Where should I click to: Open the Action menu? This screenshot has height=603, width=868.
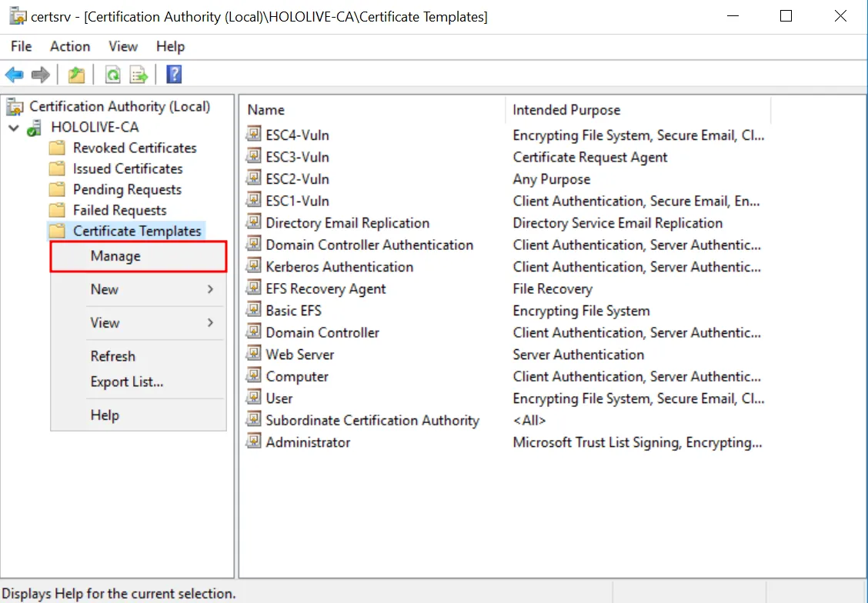(70, 46)
